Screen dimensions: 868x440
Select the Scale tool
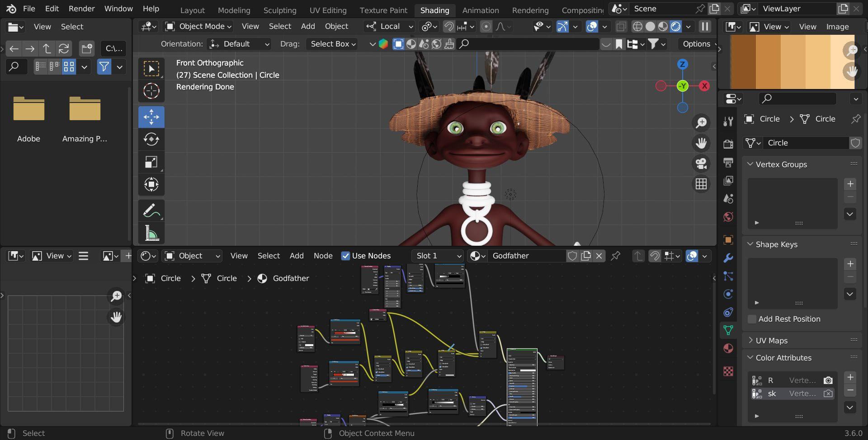point(151,162)
